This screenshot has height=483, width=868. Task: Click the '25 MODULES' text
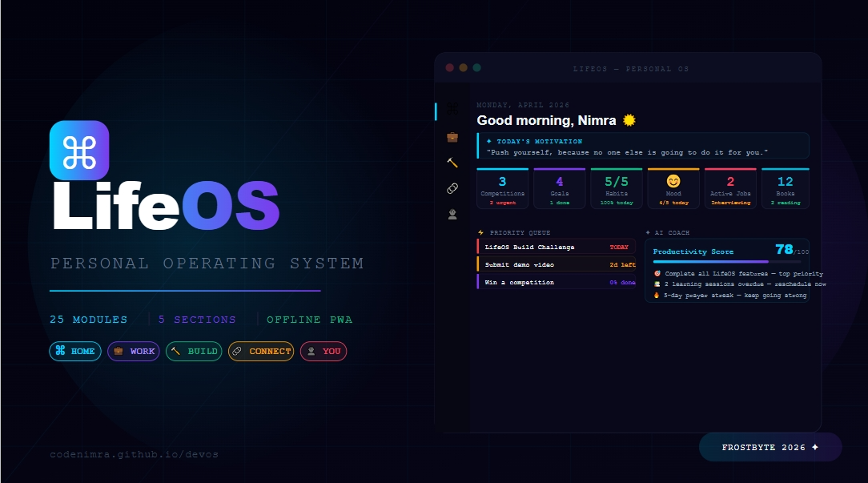(89, 320)
